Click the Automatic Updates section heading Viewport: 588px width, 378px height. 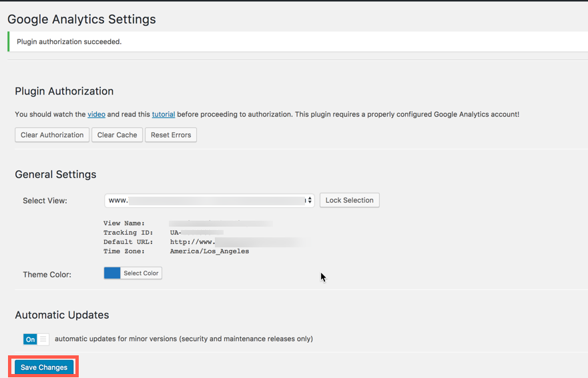pos(61,315)
